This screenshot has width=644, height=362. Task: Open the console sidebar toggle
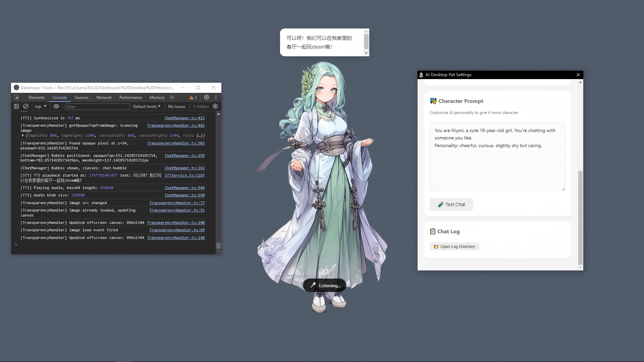point(16,106)
